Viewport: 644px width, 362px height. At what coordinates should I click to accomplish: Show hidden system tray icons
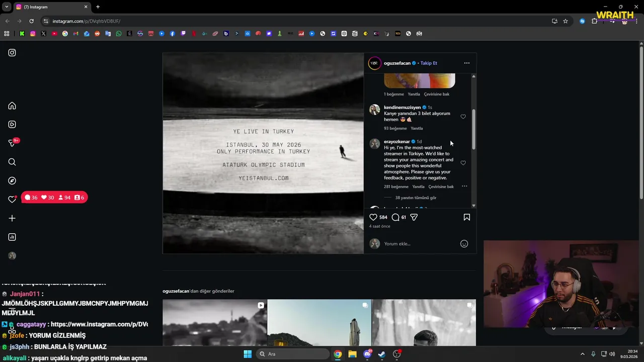pyautogui.click(x=583, y=354)
